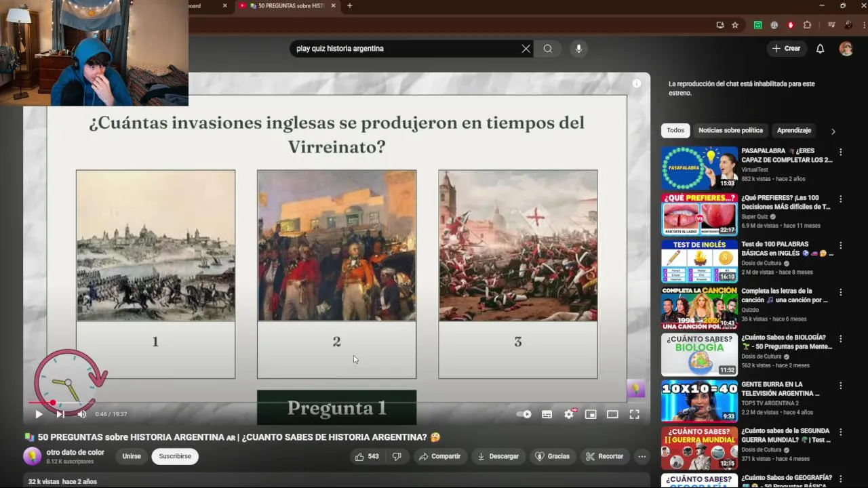The image size is (868, 488).
Task: Open '¿Cuánto Sabes de BIOLOGÍA?' thumbnail
Action: pos(699,354)
